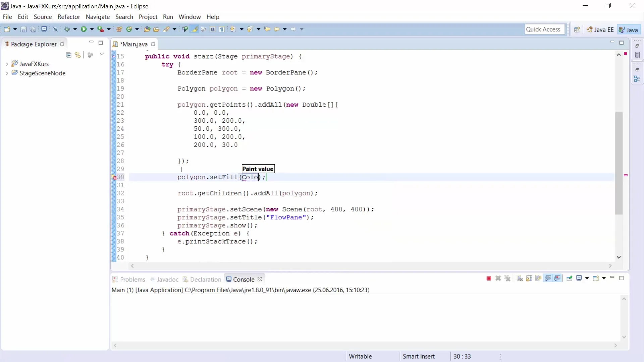Open the New wizard dropdown arrow
The height and width of the screenshot is (362, 644).
(x=15, y=29)
